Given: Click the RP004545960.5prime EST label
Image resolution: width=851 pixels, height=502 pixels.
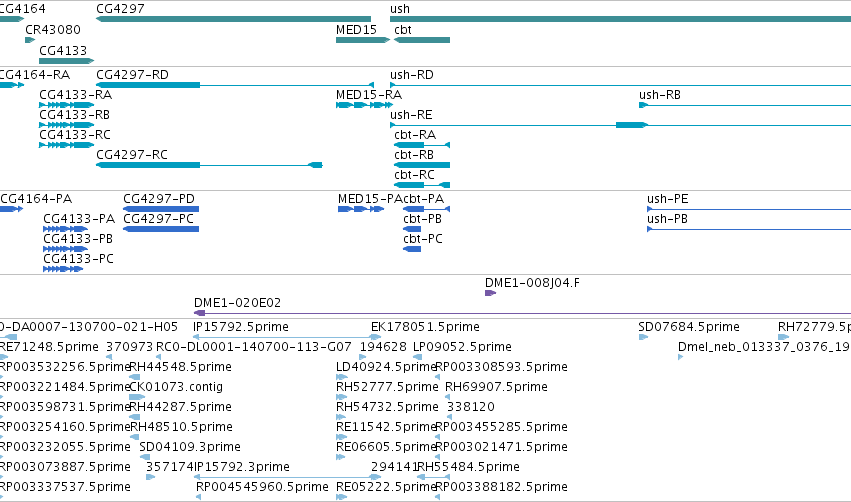Looking at the screenshot, I should (x=262, y=488).
